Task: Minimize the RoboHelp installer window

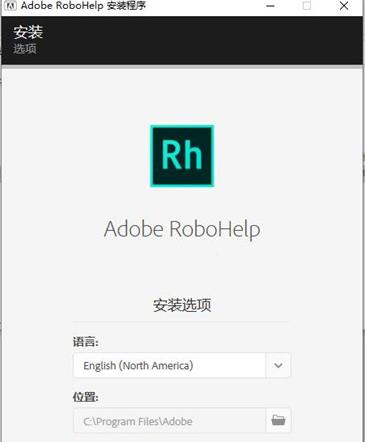Action: tap(270, 6)
